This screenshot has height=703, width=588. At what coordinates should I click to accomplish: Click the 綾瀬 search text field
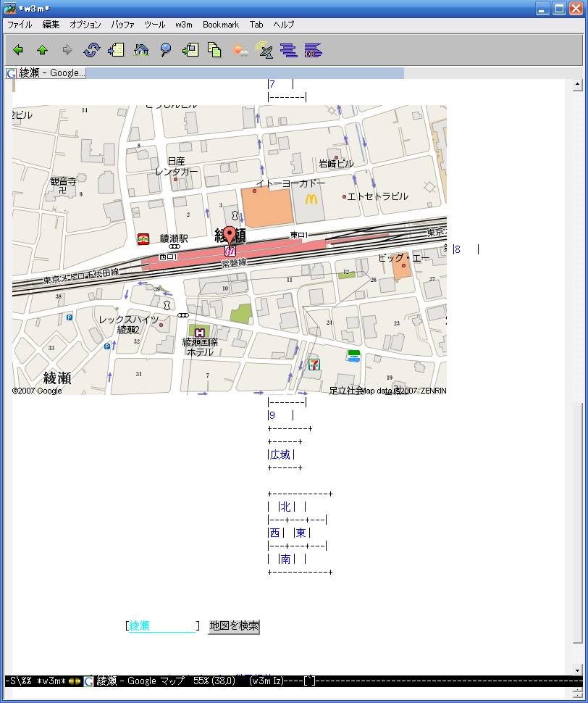(x=162, y=626)
